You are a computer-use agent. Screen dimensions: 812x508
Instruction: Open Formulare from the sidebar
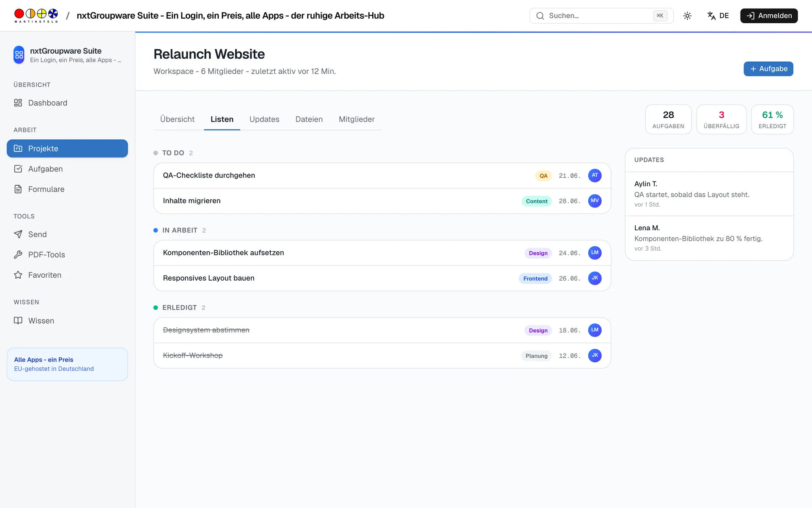click(67, 189)
